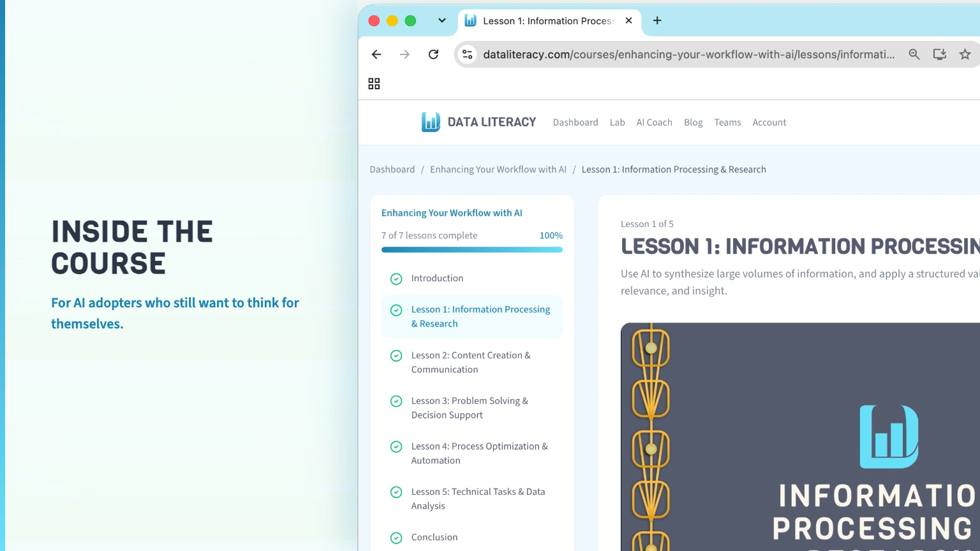Close the Lesson 1 browser tab

[x=628, y=20]
